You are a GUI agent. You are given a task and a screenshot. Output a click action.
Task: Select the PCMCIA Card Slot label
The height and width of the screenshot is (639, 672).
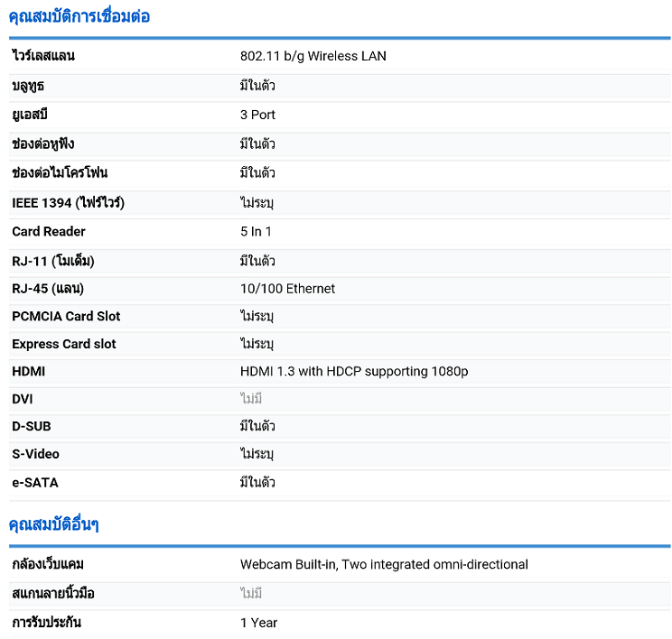tap(66, 316)
